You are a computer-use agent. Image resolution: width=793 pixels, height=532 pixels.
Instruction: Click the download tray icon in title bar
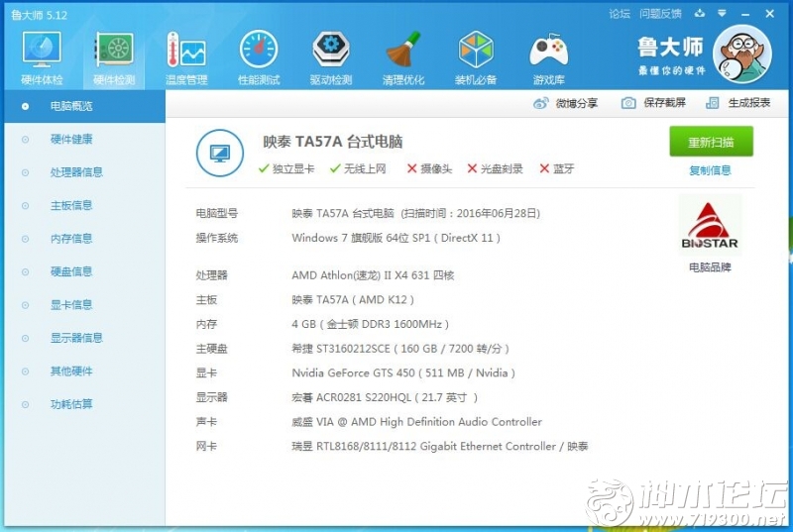point(700,13)
